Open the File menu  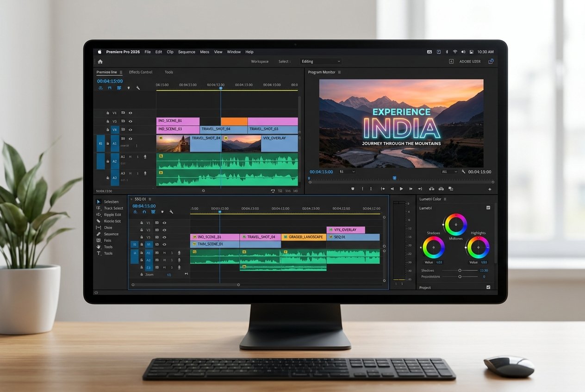tap(148, 52)
